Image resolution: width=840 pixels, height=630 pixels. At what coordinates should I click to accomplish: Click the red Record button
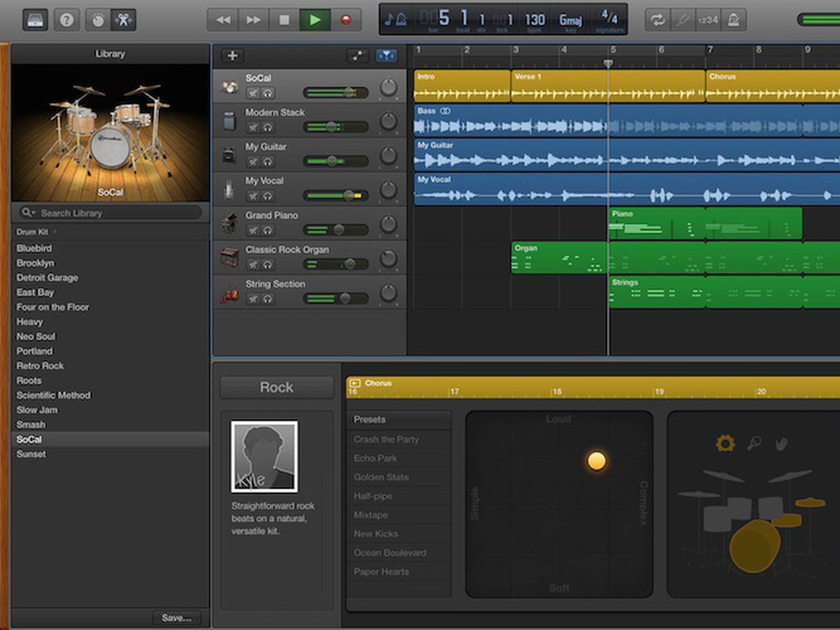(x=345, y=20)
